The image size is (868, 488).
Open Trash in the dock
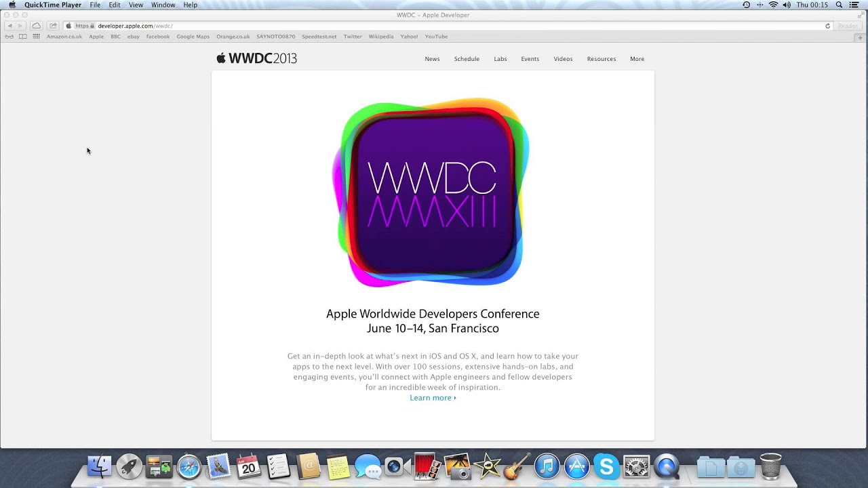(770, 466)
